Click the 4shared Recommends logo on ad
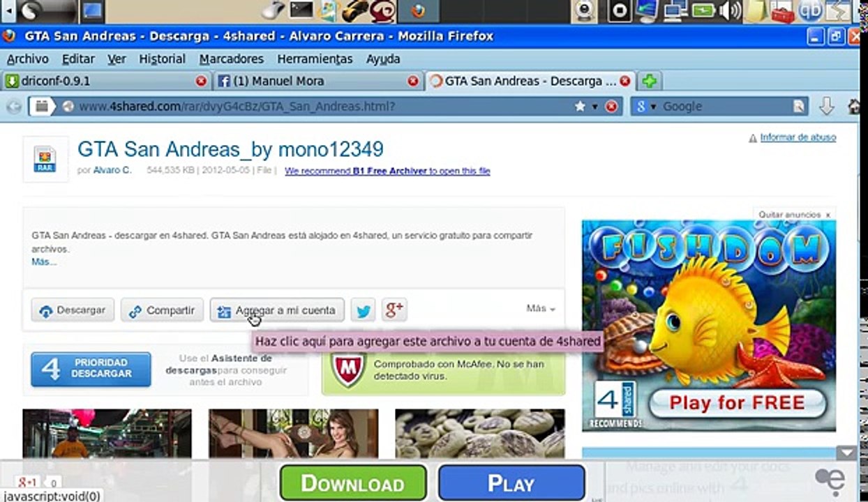The height and width of the screenshot is (502, 868). pos(616,404)
